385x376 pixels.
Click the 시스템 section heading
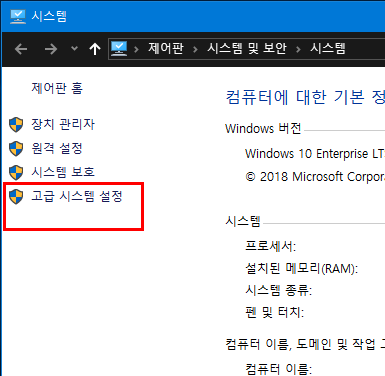coord(243,221)
